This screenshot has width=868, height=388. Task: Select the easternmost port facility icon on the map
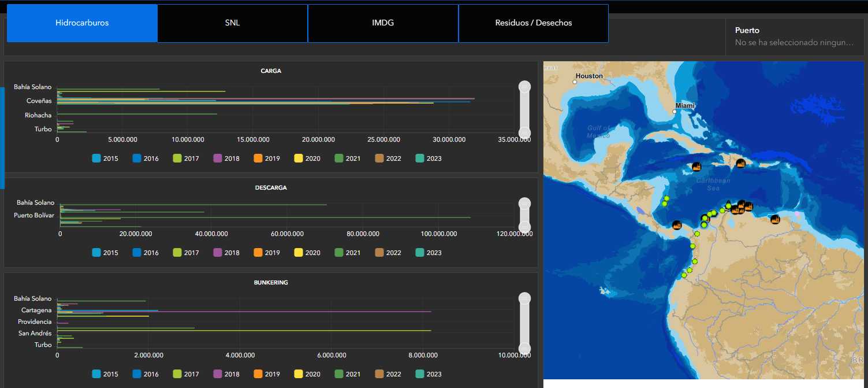click(x=775, y=219)
